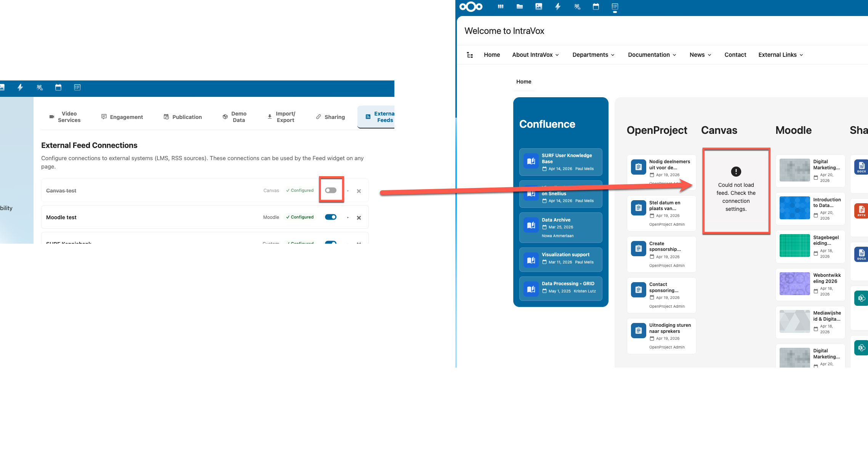Click the "Could not load feed" error message
The height and width of the screenshot is (461, 868).
[736, 197]
